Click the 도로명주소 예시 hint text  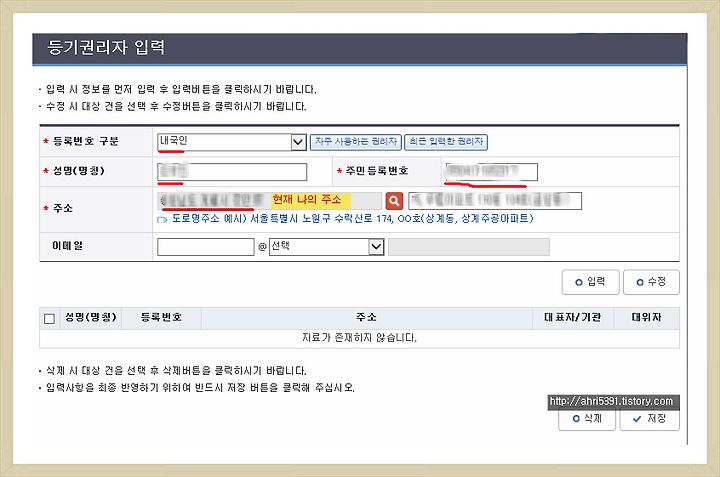[352, 219]
